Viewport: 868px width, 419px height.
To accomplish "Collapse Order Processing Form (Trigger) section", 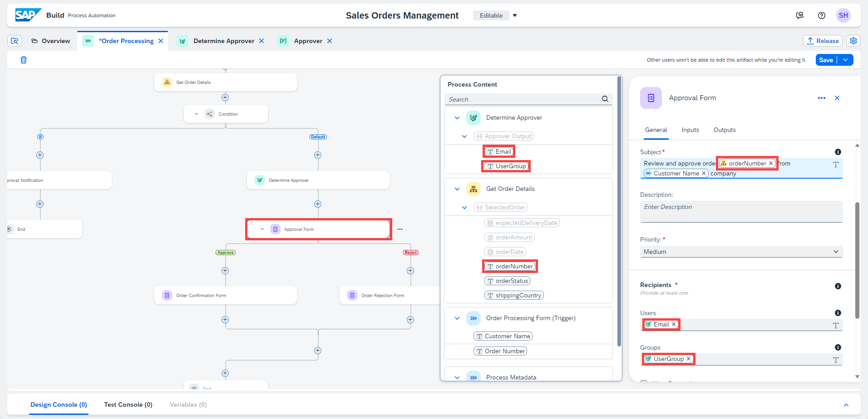I will tap(457, 318).
